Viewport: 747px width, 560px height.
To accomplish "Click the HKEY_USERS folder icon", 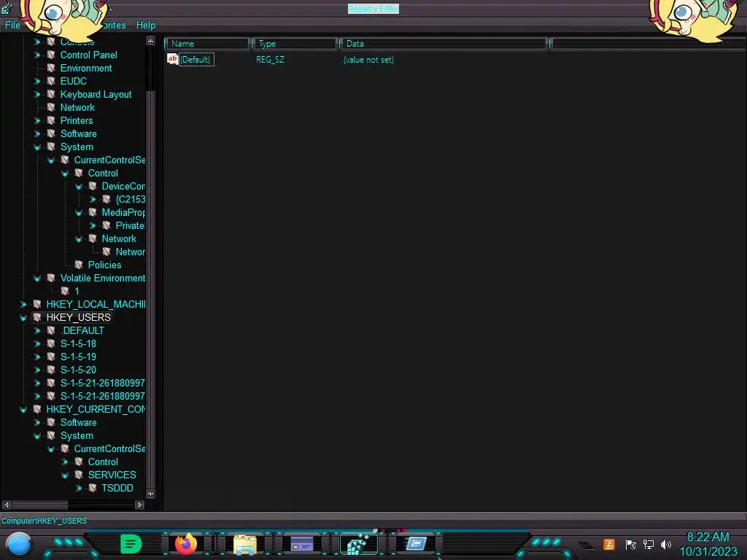I will (x=36, y=317).
